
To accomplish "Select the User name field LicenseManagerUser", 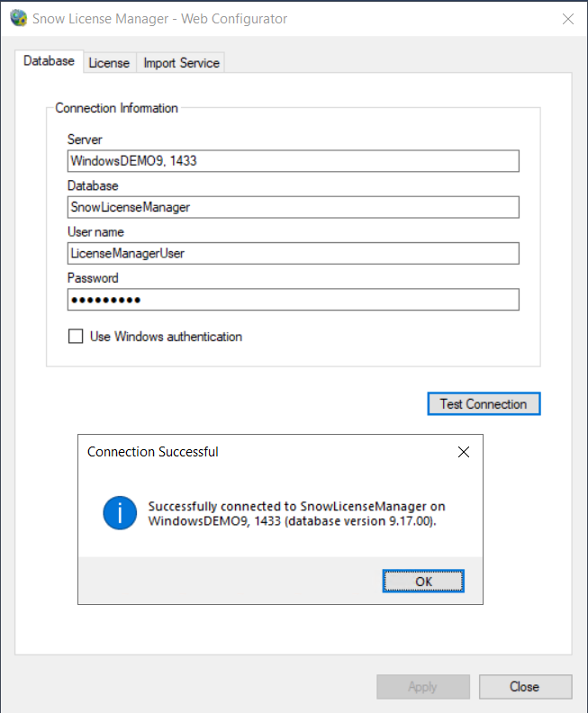I will click(293, 253).
